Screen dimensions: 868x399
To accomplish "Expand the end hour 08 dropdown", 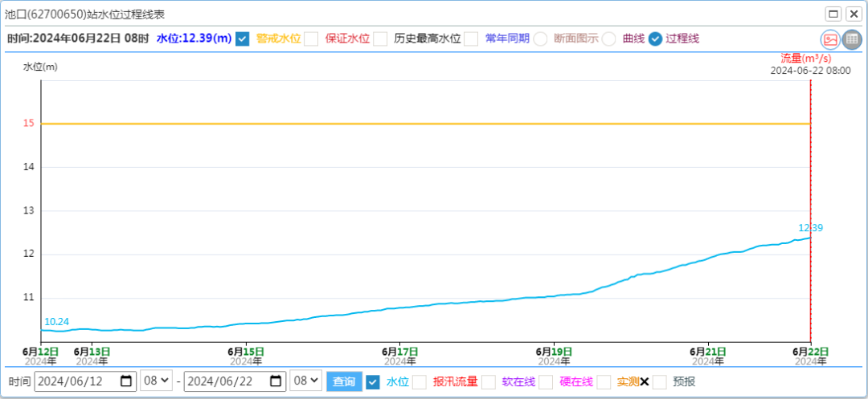I will (x=305, y=381).
